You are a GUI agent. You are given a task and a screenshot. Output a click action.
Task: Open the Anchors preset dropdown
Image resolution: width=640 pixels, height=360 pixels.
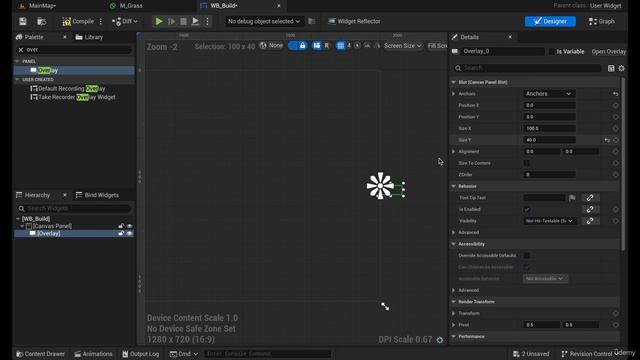point(549,94)
